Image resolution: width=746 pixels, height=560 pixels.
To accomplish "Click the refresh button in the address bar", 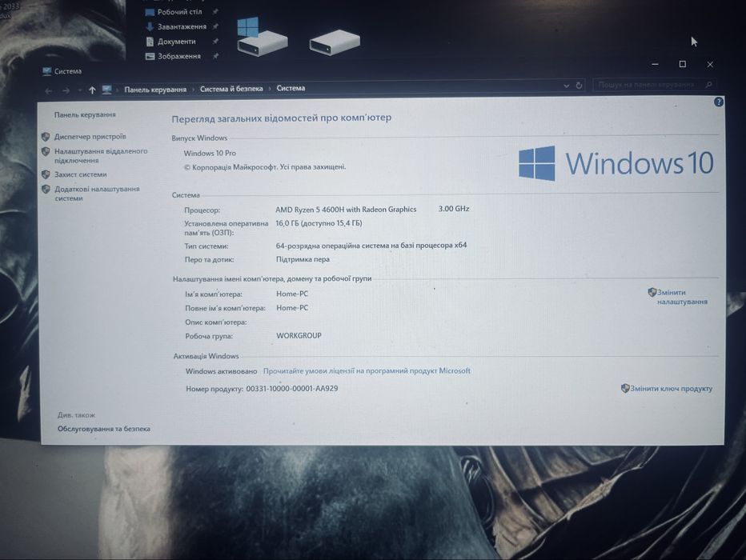I will coord(579,86).
